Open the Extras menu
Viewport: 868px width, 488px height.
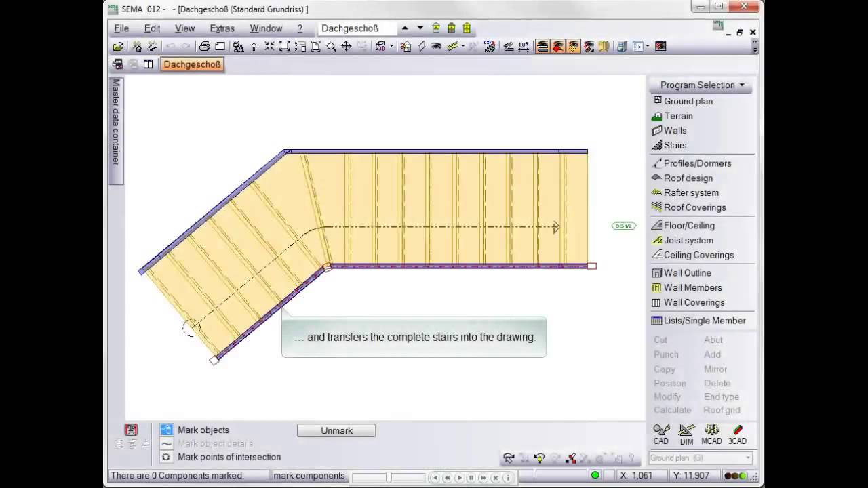(x=222, y=28)
